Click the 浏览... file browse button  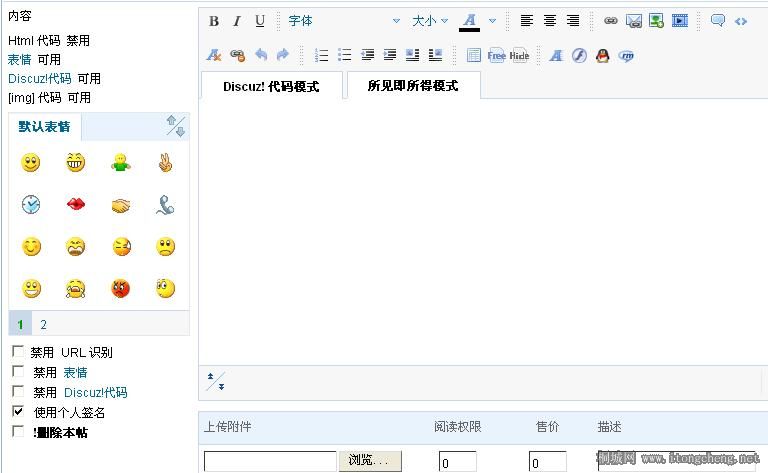click(370, 461)
